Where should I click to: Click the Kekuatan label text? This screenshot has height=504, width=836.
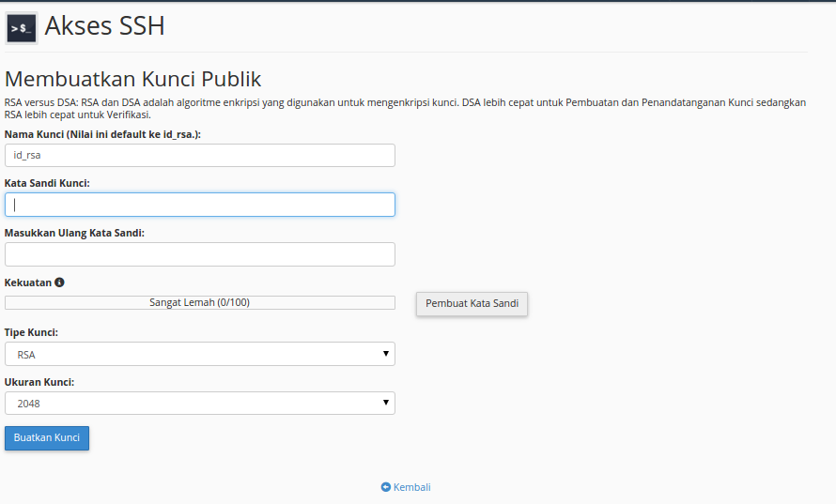point(27,283)
